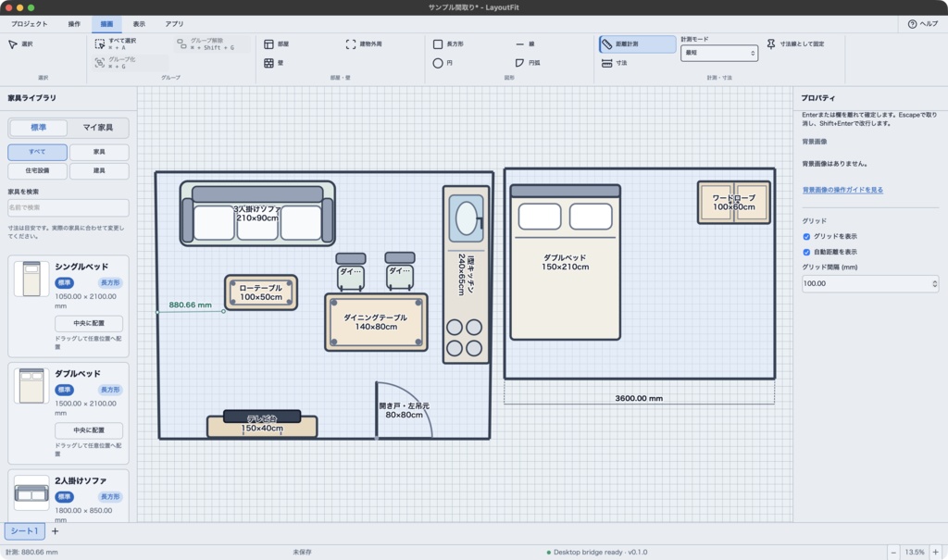Select the 建物外周 building outline tool
The height and width of the screenshot is (560, 948).
pyautogui.click(x=363, y=44)
